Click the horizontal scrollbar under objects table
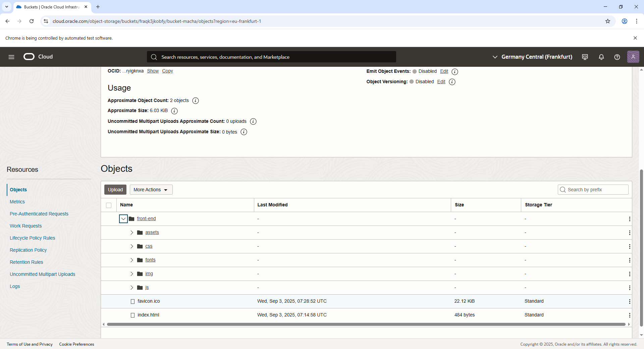This screenshot has width=644, height=349. [366, 324]
